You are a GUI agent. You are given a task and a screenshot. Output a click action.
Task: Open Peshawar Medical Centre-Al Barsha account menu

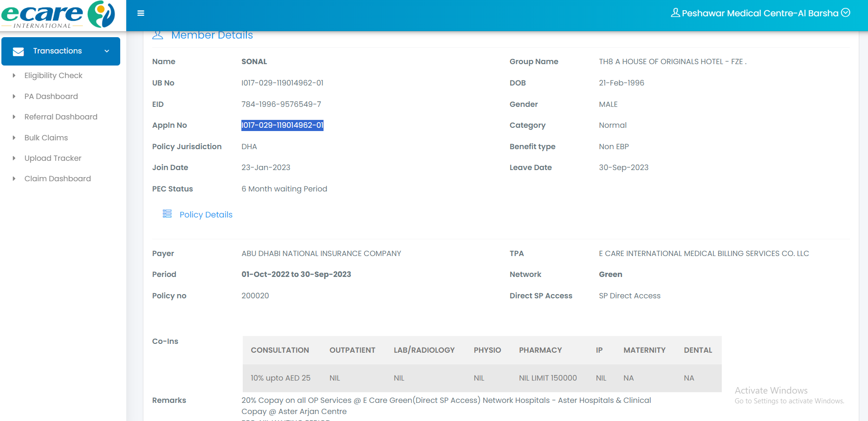(x=760, y=13)
